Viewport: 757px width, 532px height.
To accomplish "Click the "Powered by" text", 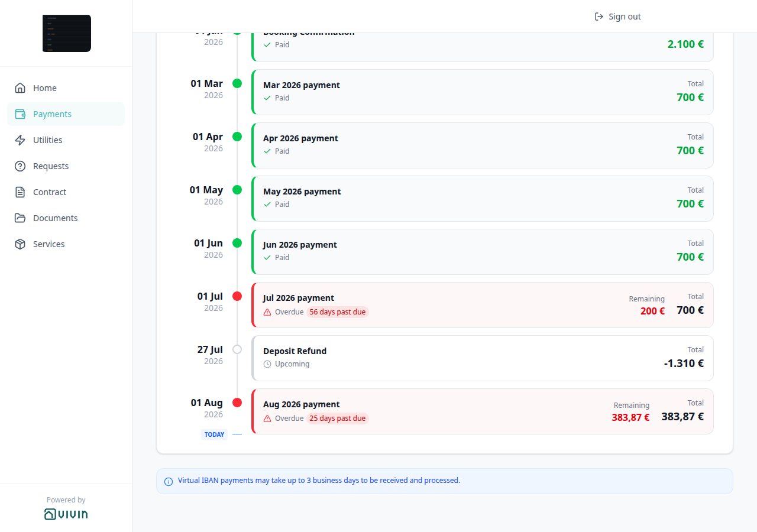I will click(x=66, y=500).
